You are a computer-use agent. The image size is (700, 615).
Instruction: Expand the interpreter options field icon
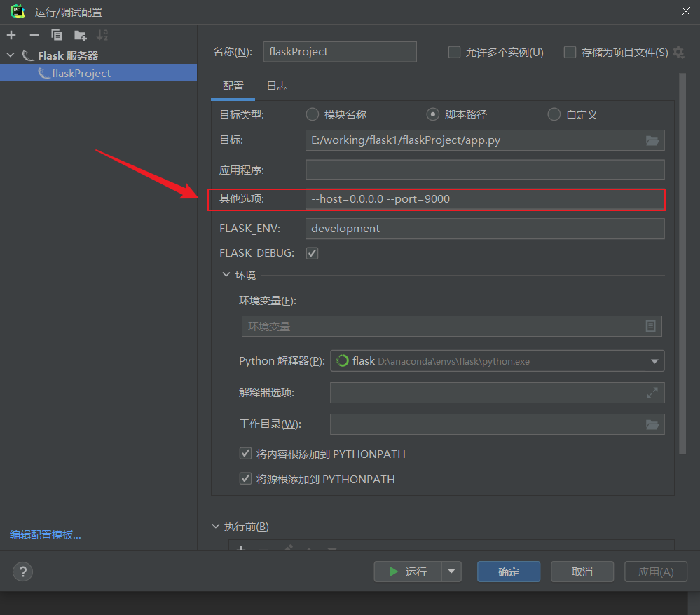click(652, 393)
